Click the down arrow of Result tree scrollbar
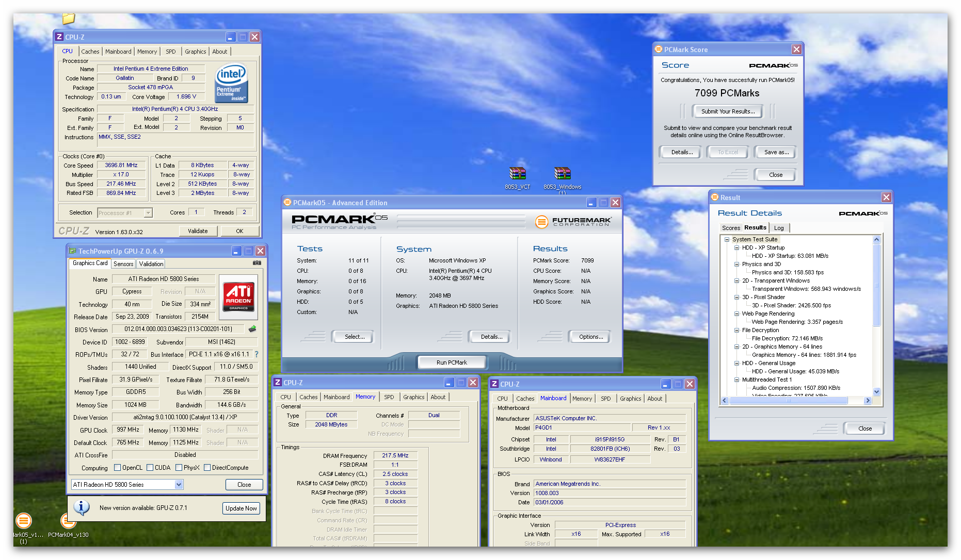This screenshot has height=560, width=961. point(876,391)
